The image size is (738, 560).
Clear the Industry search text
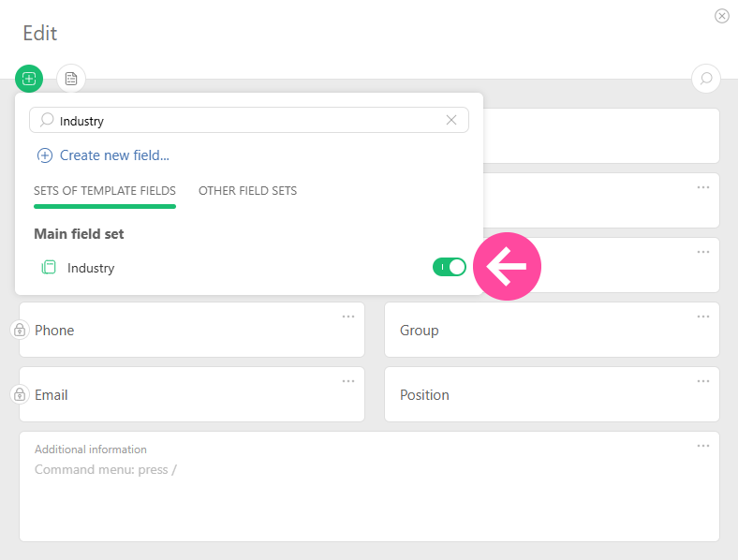coord(451,120)
